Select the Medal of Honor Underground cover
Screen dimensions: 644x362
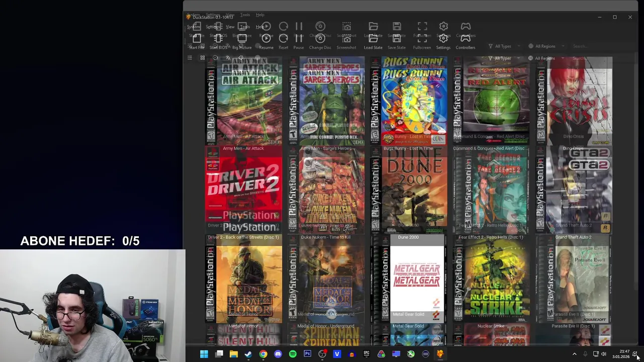pyautogui.click(x=326, y=285)
